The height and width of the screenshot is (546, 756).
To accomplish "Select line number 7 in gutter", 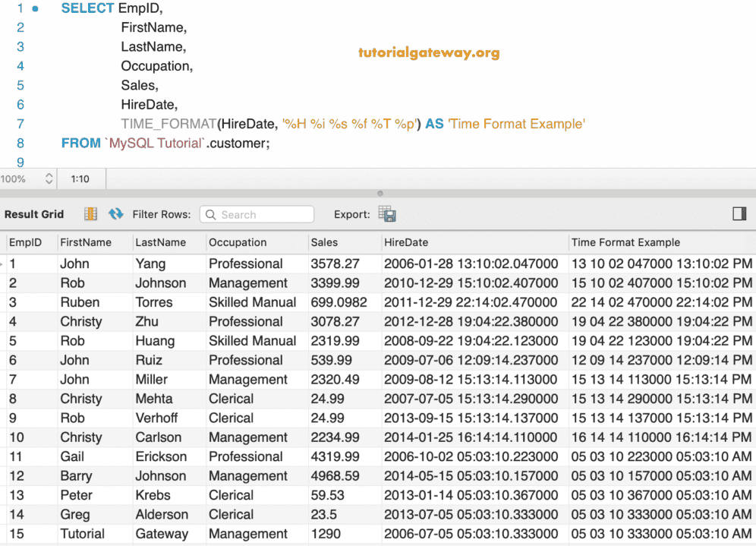I will pos(20,124).
